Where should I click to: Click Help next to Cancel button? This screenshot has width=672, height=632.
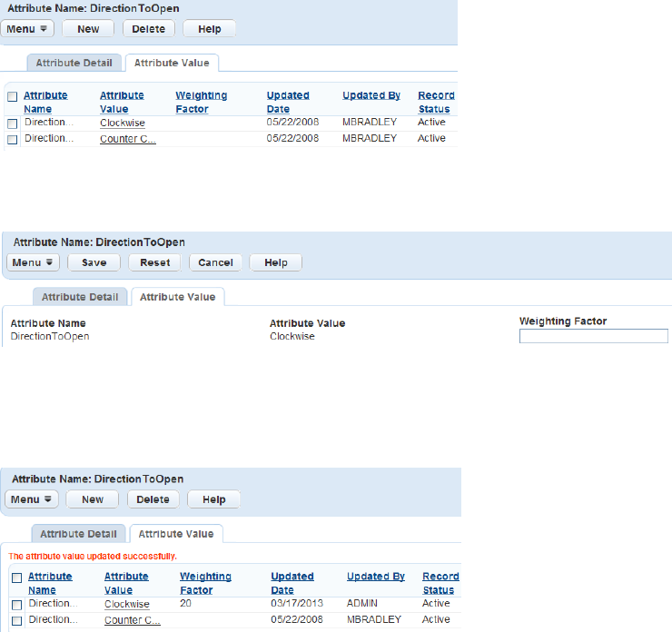click(275, 262)
